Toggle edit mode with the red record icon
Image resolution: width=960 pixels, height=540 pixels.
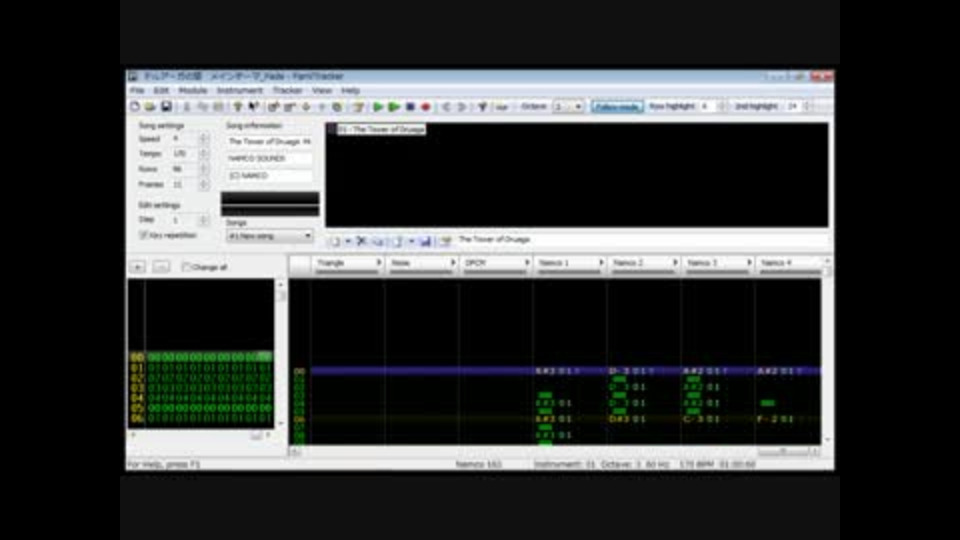pyautogui.click(x=426, y=107)
